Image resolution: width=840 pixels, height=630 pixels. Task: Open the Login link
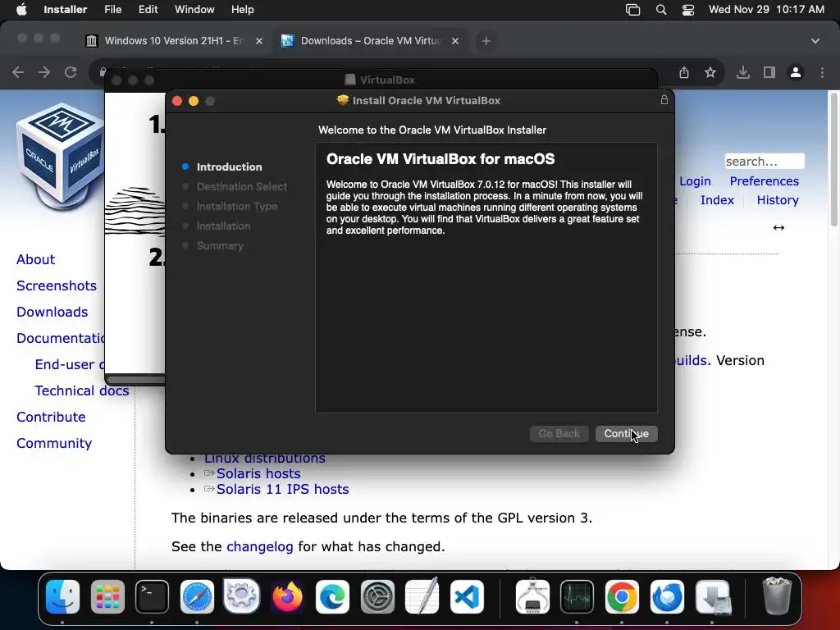tap(695, 181)
